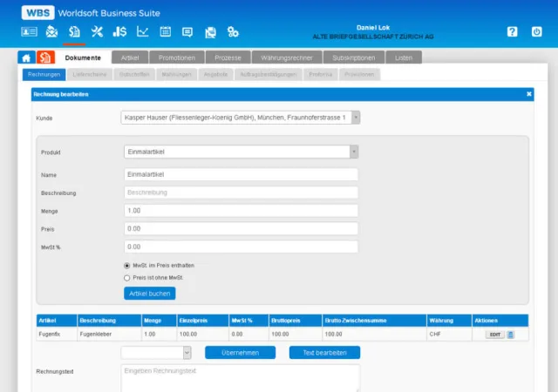The width and height of the screenshot is (558, 392).
Task: Open the line chart statistics icon
Action: [x=142, y=32]
